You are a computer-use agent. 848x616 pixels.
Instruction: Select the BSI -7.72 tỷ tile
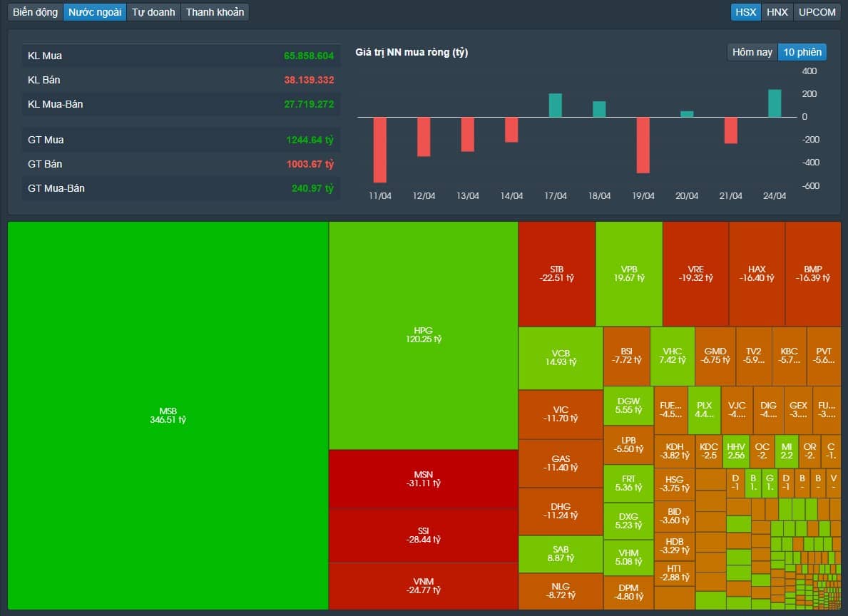(x=627, y=356)
